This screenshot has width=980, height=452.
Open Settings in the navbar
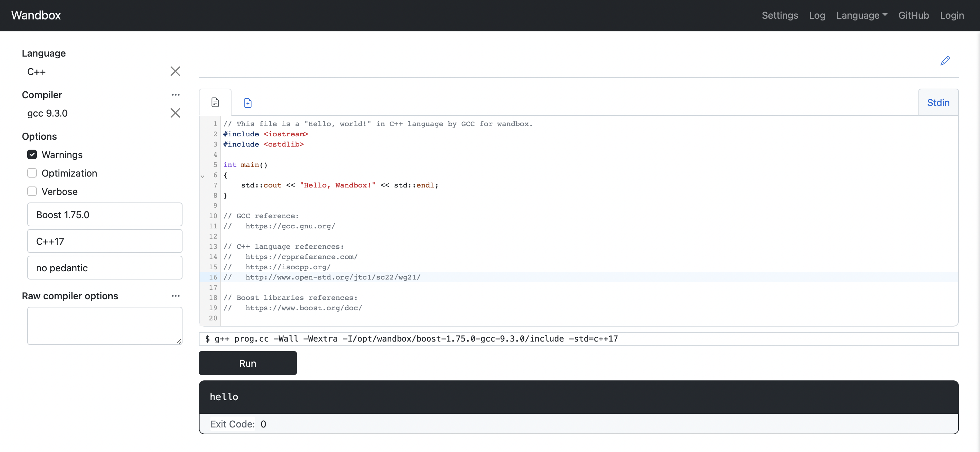point(779,15)
